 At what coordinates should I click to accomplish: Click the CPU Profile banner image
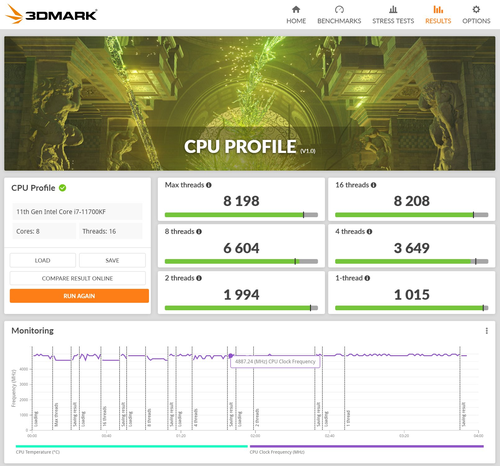pos(250,103)
